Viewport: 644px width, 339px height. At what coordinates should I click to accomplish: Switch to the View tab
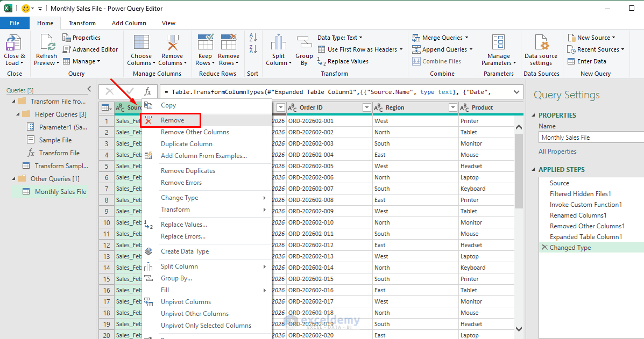(x=168, y=23)
